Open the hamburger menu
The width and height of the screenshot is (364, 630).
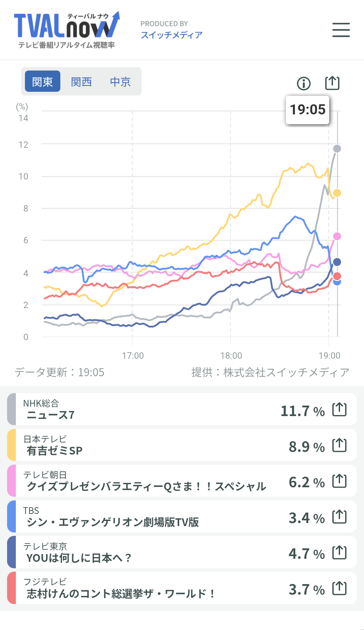341,30
